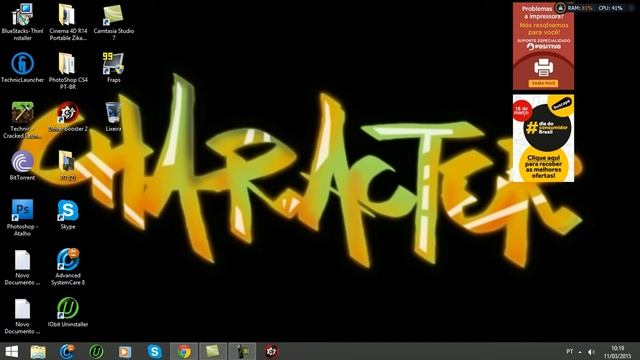Viewport: 640px width, 360px height.
Task: Expand the arrow at the widget's end
Action: point(631,8)
